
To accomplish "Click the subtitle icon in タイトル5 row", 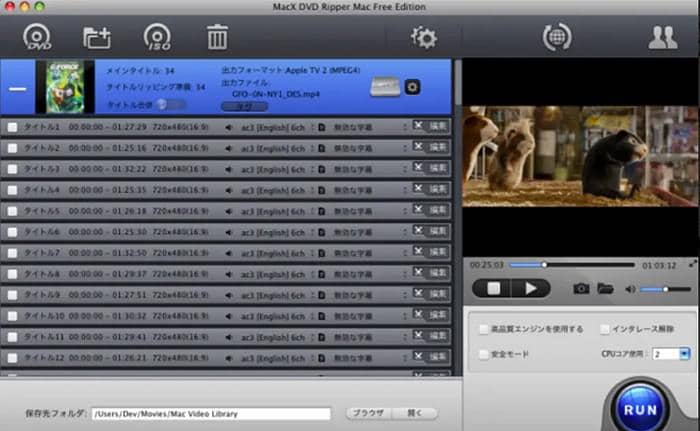I will pyautogui.click(x=321, y=211).
